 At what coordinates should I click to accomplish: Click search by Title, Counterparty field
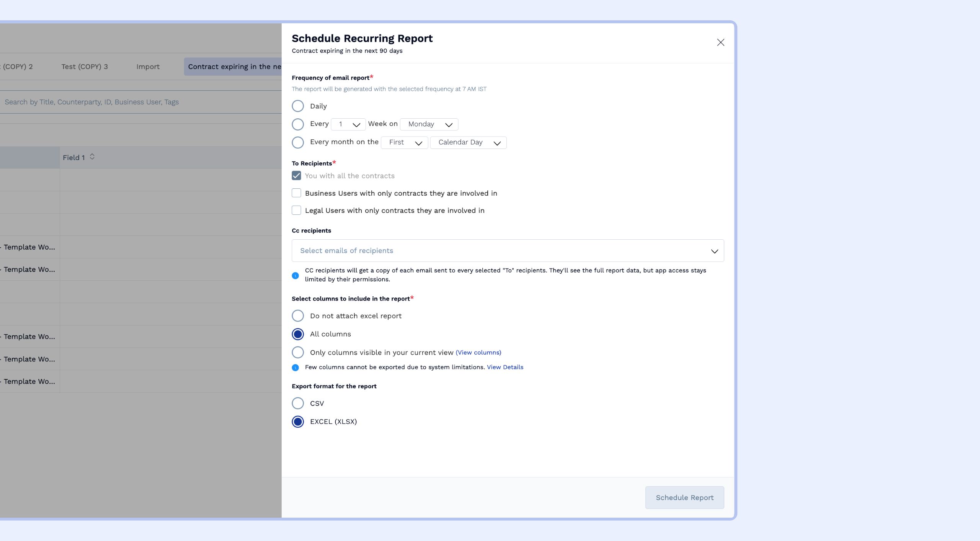coord(141,102)
